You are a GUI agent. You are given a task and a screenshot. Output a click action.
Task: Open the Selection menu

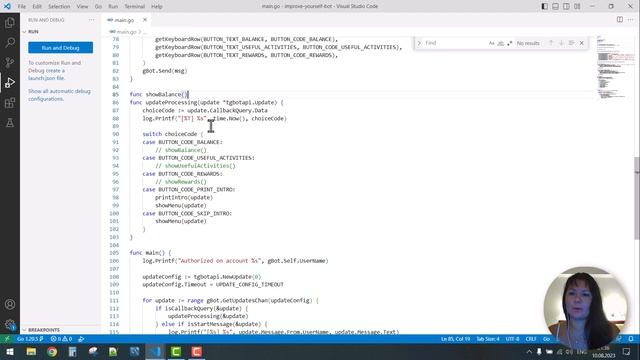click(x=59, y=6)
